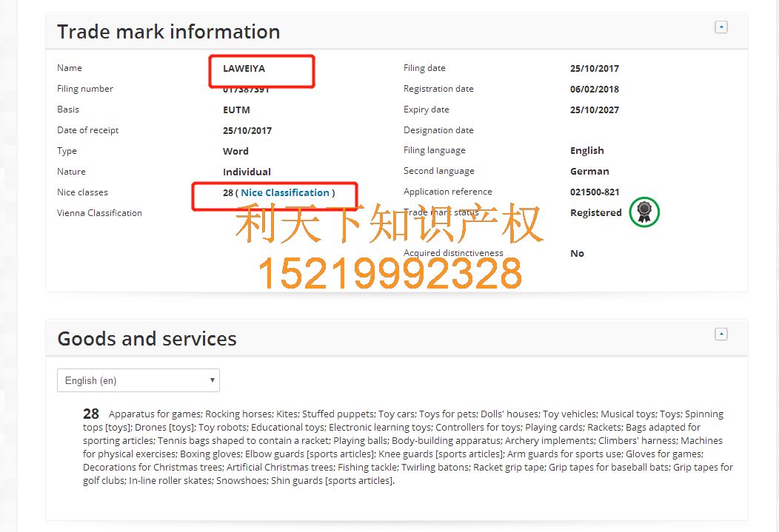This screenshot has height=532, width=779.
Task: Click the Type field label
Action: pyautogui.click(x=67, y=151)
